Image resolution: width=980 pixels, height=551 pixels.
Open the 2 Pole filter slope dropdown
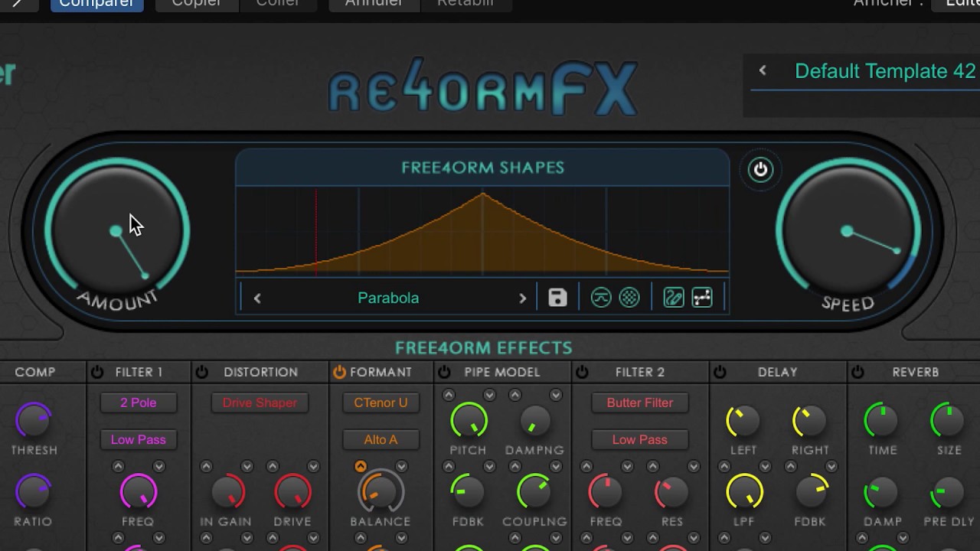139,403
